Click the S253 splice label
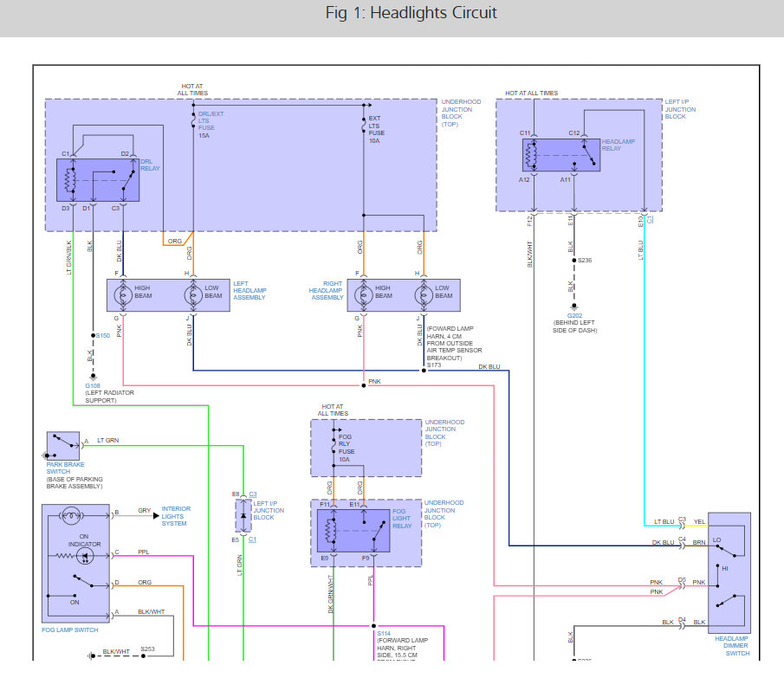 tap(147, 649)
